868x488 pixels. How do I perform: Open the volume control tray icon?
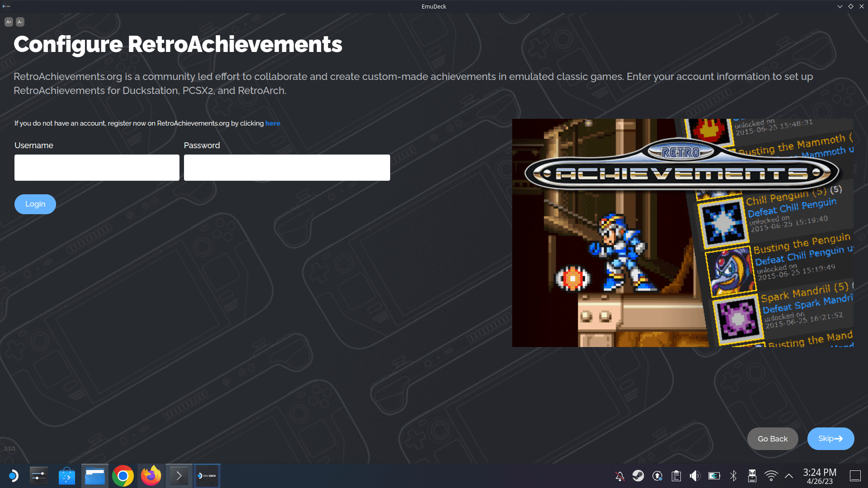[695, 476]
